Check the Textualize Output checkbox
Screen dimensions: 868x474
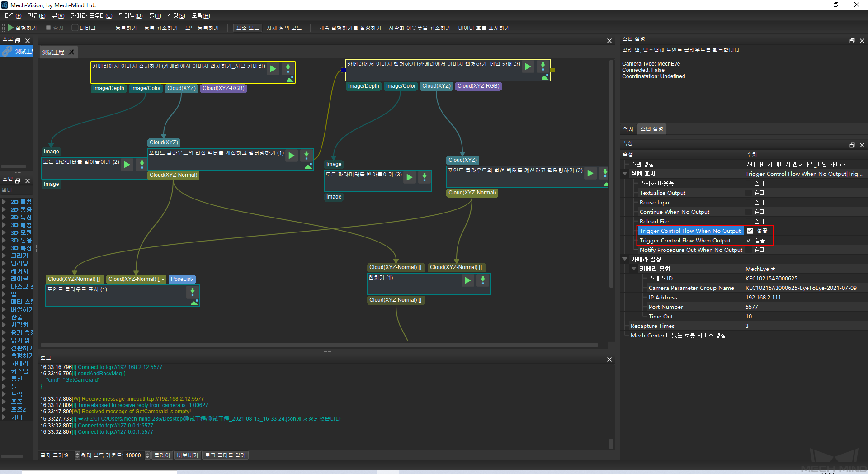[749, 193]
